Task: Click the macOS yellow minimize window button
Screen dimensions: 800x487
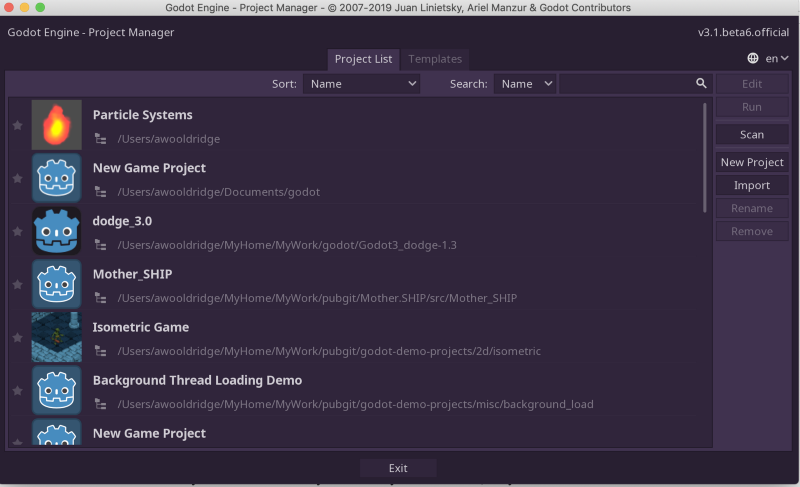Action: point(24,7)
